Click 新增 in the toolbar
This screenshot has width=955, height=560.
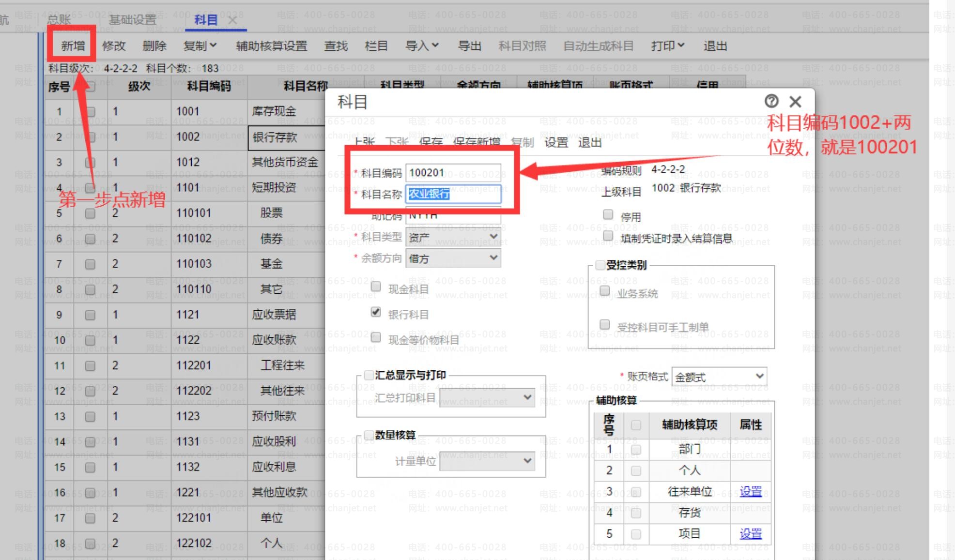(x=73, y=46)
